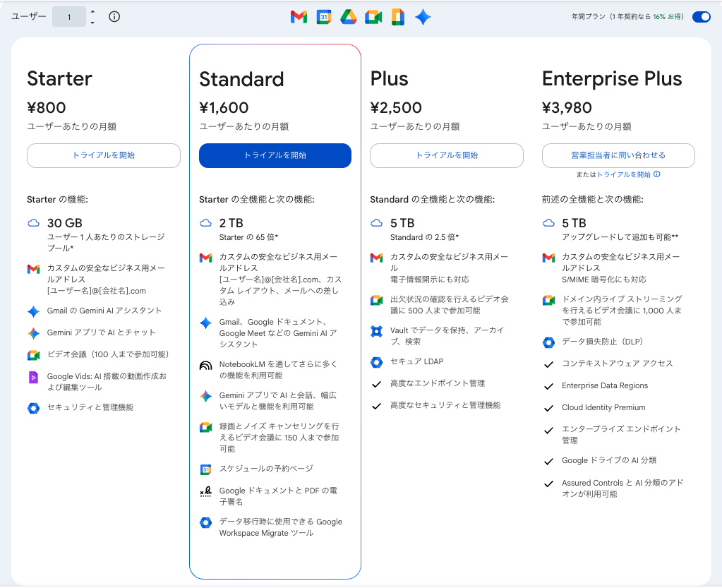Viewport: 722px width, 588px height.
Task: Click the Enterprise Data Regions feature text
Action: pyautogui.click(x=605, y=385)
